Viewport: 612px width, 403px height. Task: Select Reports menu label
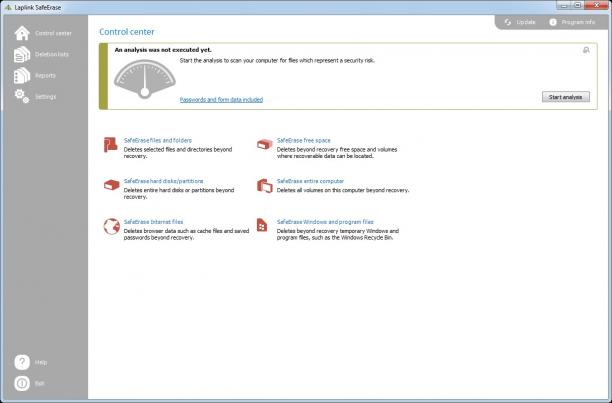(x=45, y=75)
